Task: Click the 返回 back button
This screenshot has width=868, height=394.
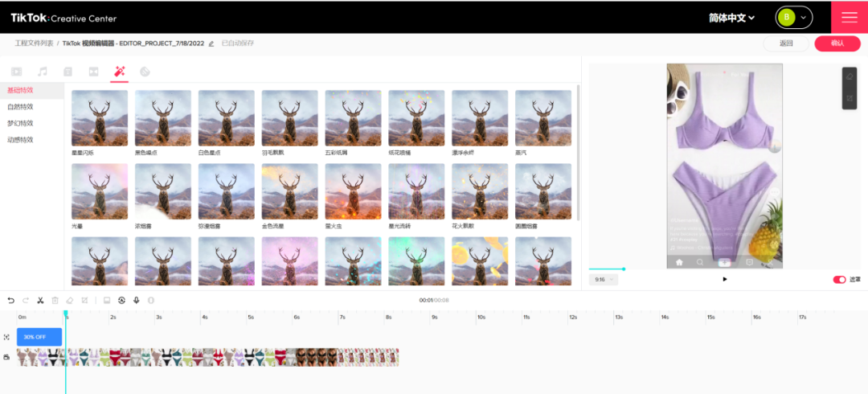Action: tap(786, 43)
